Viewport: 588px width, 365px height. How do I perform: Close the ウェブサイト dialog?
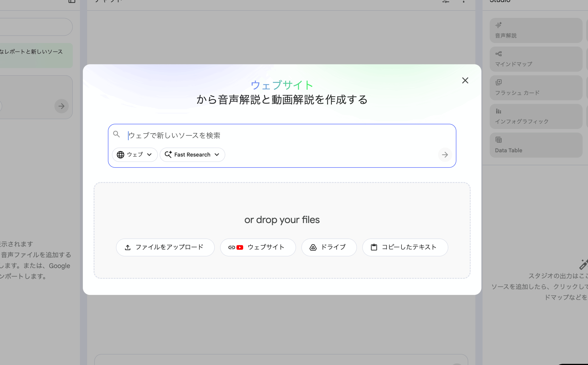(x=465, y=80)
